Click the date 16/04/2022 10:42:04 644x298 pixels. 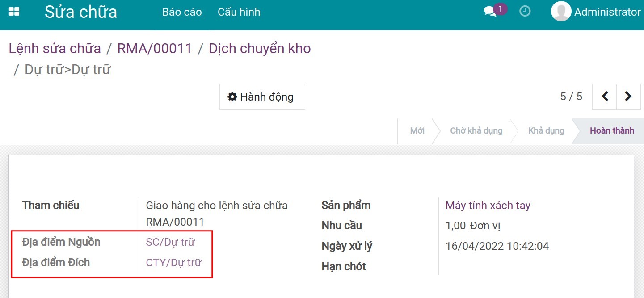pos(497,246)
